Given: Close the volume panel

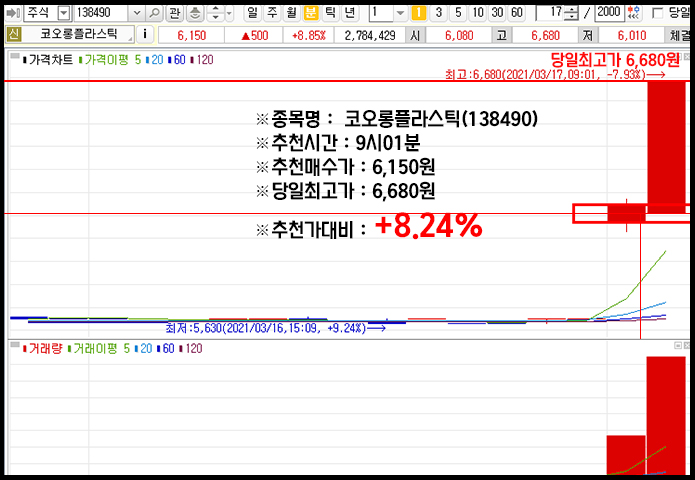Looking at the screenshot, I should tap(687, 345).
